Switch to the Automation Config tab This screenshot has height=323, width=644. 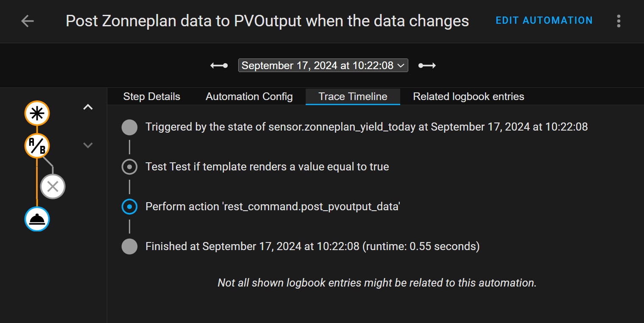click(249, 97)
